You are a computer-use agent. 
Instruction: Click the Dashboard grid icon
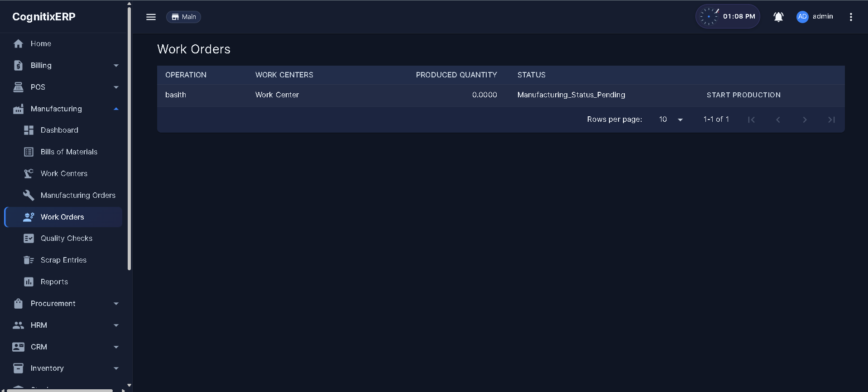[29, 130]
